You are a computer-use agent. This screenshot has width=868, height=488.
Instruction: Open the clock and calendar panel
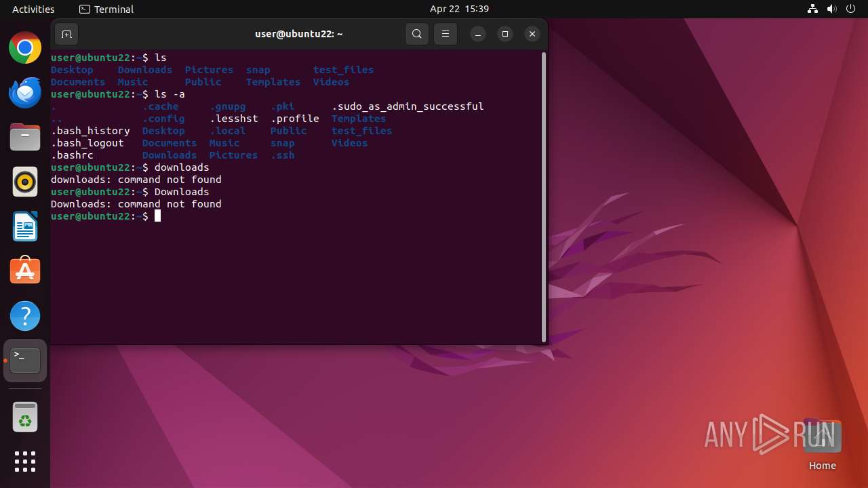pos(459,9)
